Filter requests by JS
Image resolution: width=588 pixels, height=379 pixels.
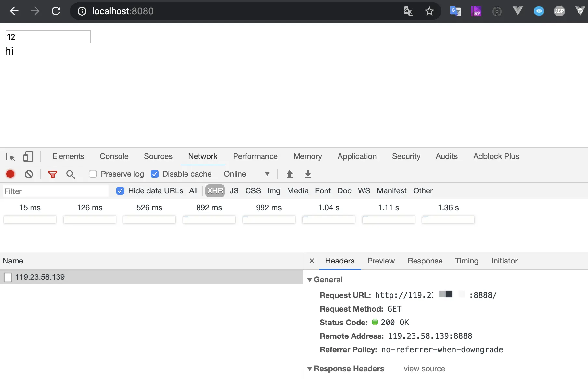[234, 191]
